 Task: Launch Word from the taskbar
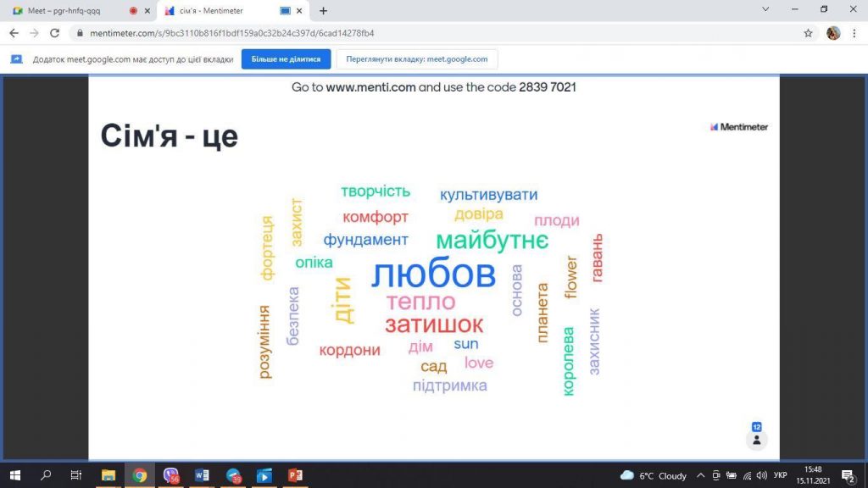(x=202, y=475)
